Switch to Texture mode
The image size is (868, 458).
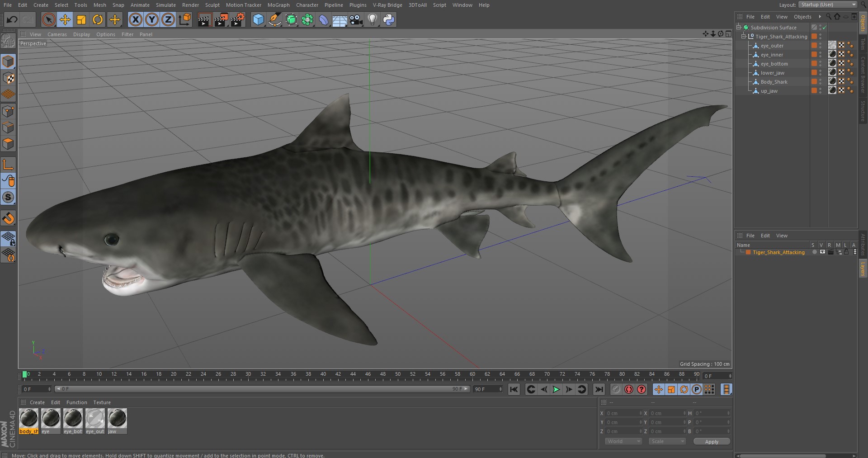tap(8, 78)
